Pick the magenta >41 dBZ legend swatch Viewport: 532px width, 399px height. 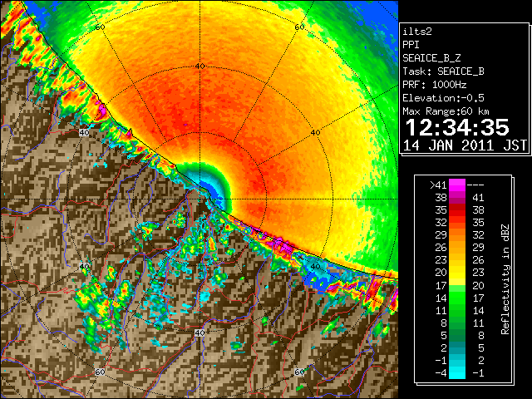(457, 185)
